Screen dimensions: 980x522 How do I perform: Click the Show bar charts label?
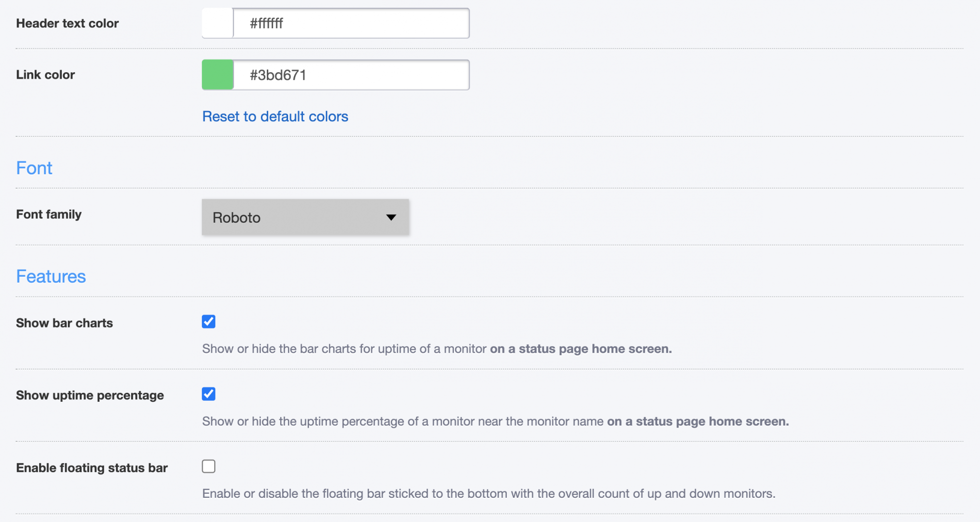point(64,323)
